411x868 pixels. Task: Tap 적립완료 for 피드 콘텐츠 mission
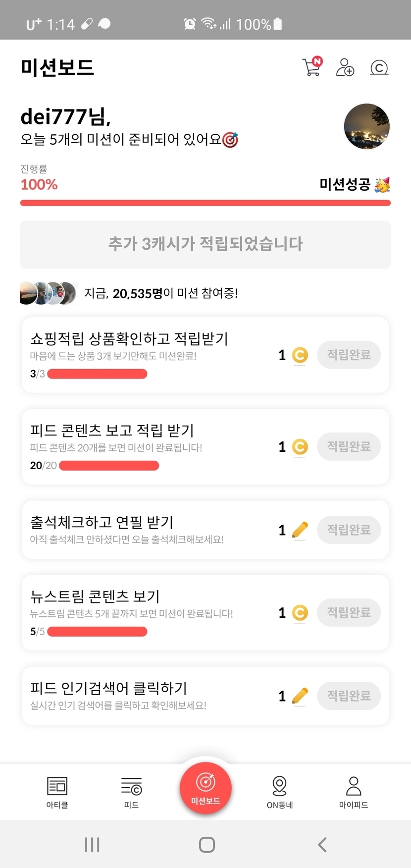coord(349,446)
